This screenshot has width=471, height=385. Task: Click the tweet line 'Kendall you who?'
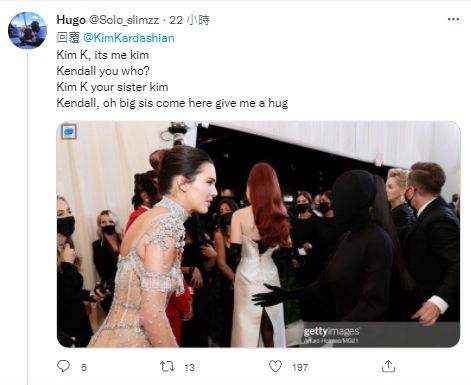(x=103, y=71)
